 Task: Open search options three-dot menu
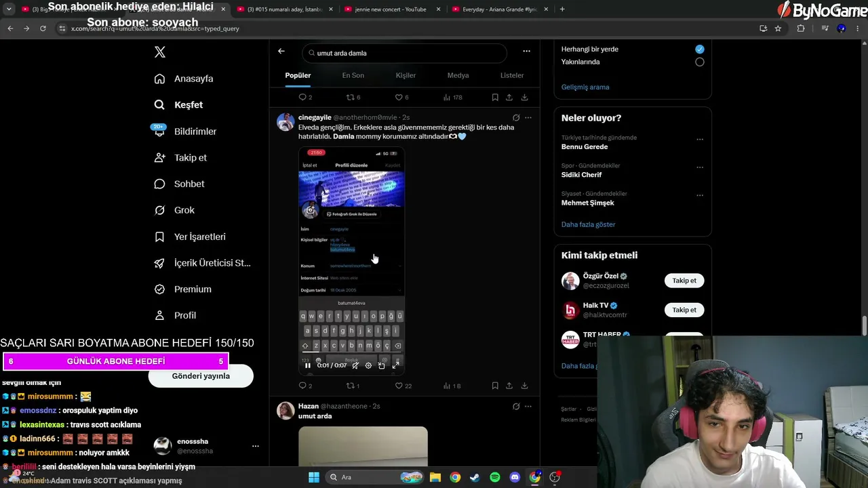(526, 52)
